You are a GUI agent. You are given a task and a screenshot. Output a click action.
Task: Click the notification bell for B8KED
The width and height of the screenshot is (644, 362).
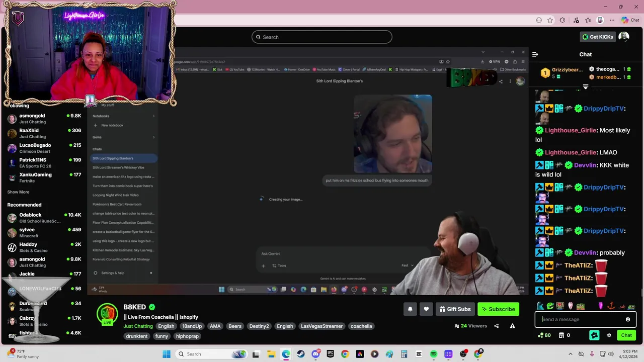(x=410, y=309)
